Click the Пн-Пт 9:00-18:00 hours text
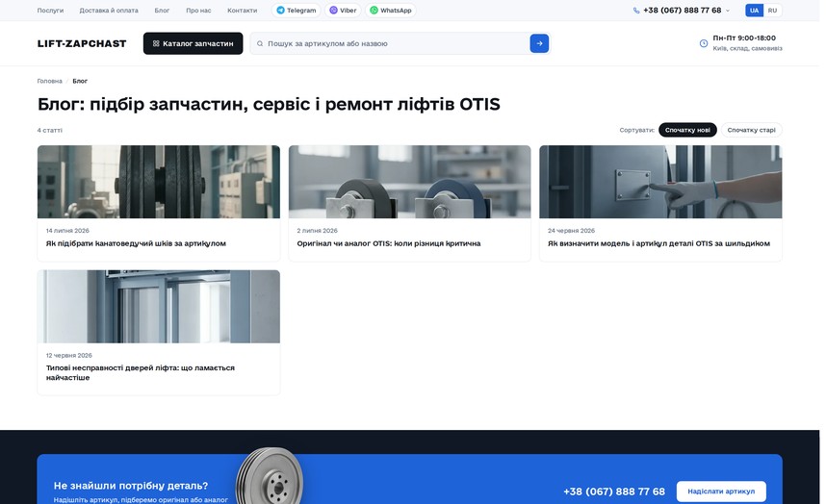This screenshot has height=504, width=826. 744,38
